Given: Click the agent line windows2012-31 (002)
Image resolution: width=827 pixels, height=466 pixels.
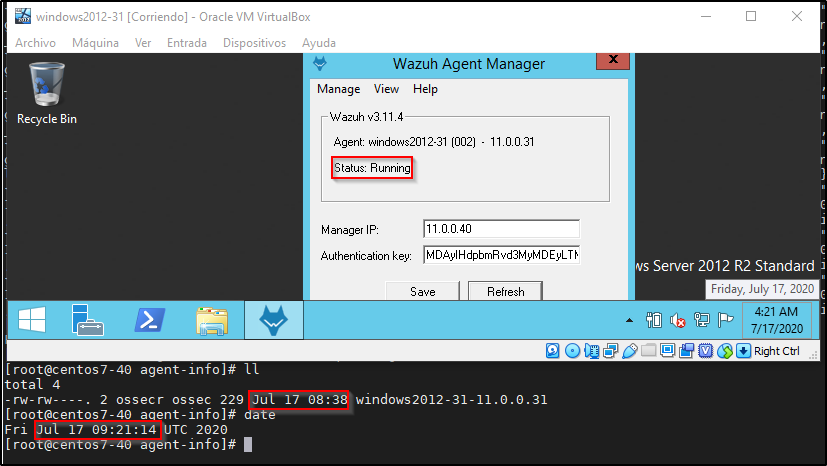Looking at the screenshot, I should [x=434, y=142].
